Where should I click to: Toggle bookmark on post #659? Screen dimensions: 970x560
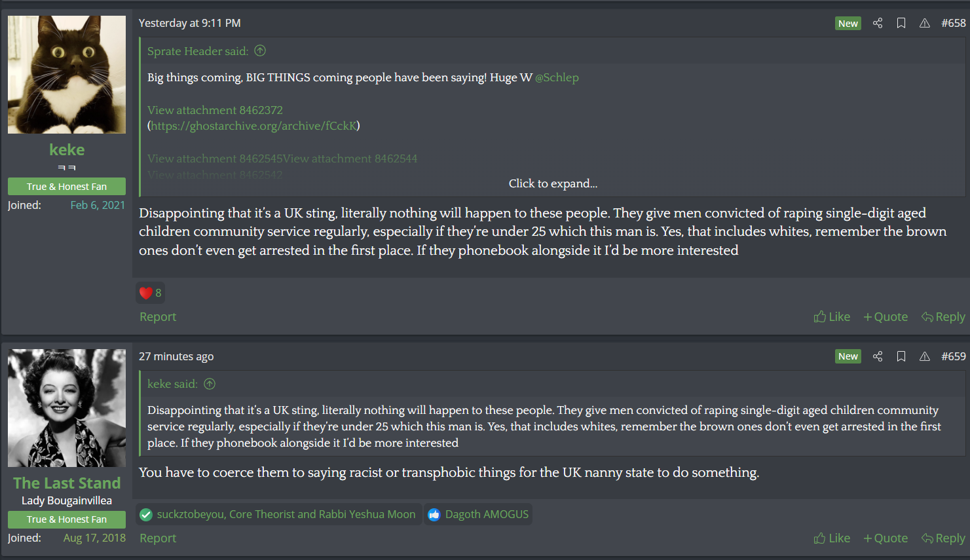pos(901,356)
